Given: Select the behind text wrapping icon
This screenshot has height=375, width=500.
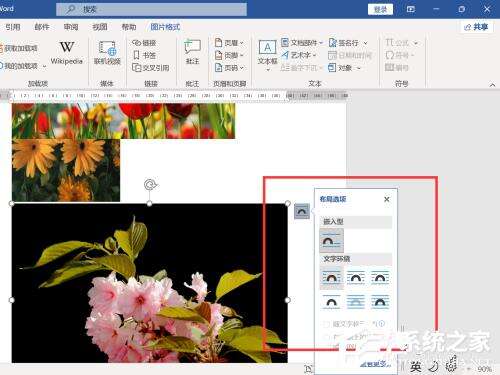Looking at the screenshot, I should tap(356, 302).
